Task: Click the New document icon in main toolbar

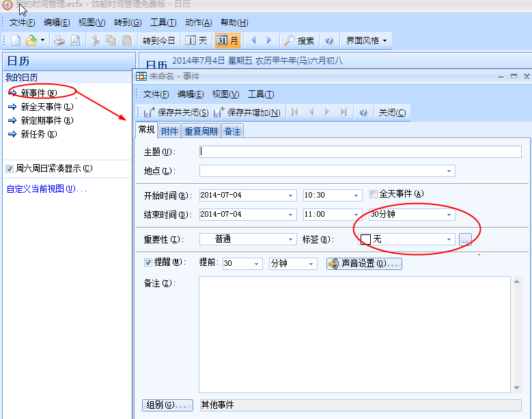Action: 16,41
